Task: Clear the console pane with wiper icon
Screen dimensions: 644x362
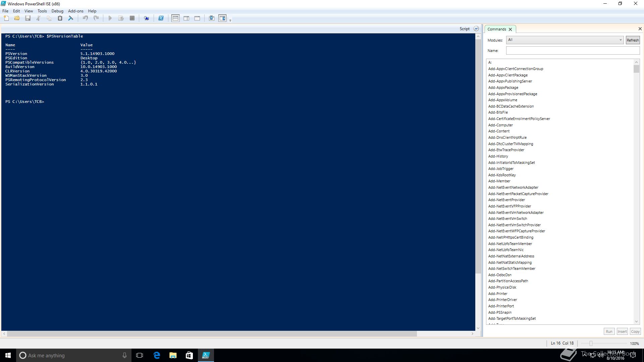Action: coord(70,18)
